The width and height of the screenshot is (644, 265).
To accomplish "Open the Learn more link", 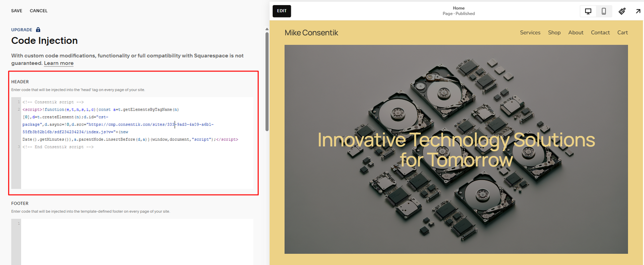I will tap(58, 63).
